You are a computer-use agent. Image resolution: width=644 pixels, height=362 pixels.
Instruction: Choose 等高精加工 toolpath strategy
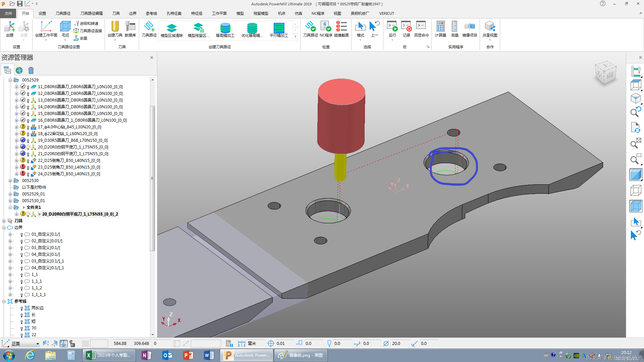[x=225, y=30]
